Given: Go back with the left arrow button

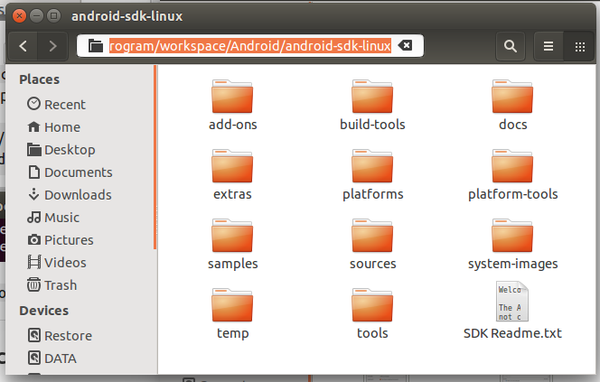Looking at the screenshot, I should pyautogui.click(x=23, y=46).
